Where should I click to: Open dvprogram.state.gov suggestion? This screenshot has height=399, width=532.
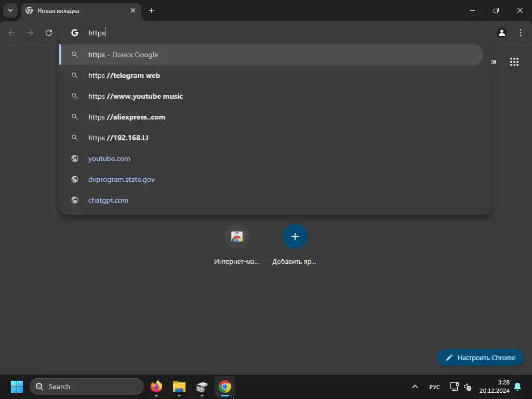point(271,179)
